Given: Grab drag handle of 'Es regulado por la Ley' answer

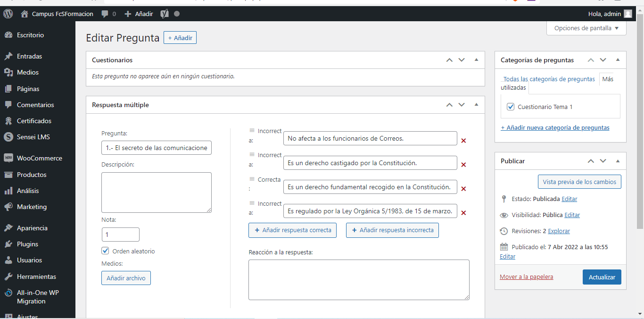Looking at the screenshot, I should tap(252, 203).
